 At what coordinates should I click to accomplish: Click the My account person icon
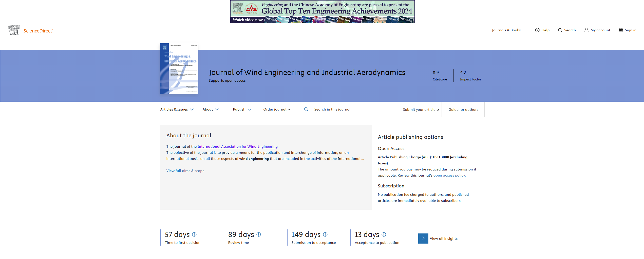point(586,30)
